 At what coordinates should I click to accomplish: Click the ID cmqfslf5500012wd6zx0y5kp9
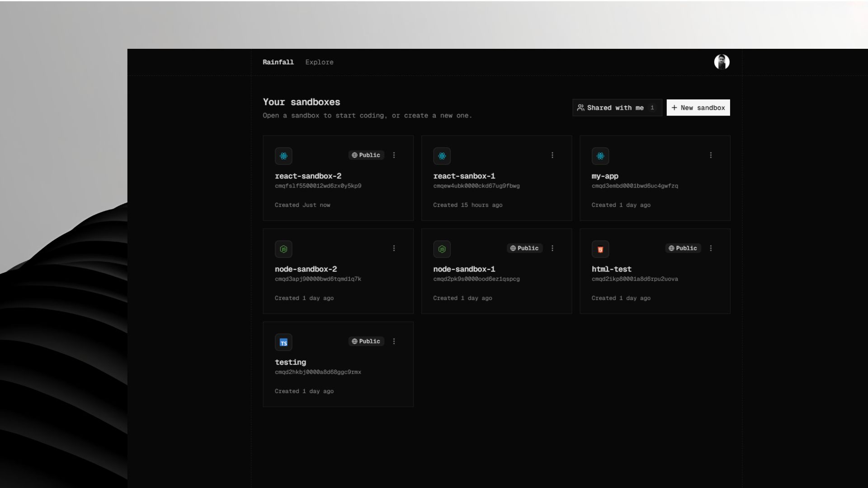coord(318,186)
